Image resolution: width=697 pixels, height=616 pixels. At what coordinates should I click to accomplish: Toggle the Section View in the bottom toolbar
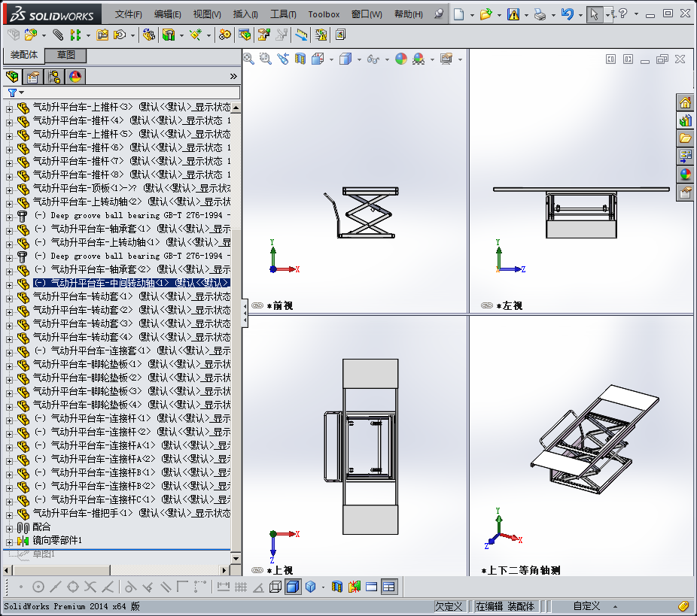pos(337,587)
